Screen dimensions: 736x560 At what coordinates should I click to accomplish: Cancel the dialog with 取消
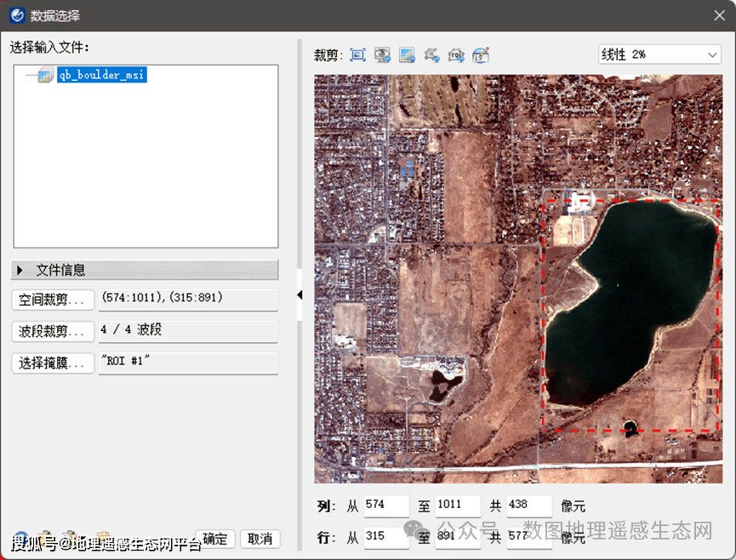coord(260,539)
